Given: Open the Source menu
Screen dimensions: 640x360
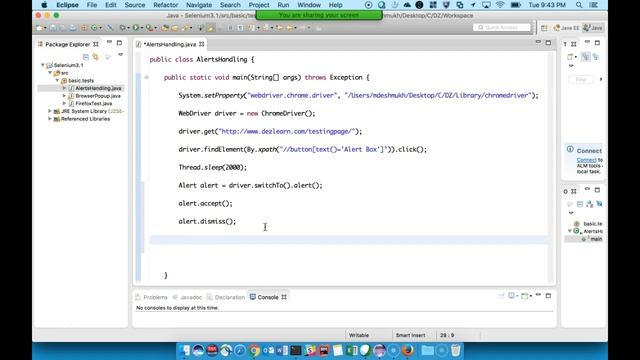Looking at the screenshot, I should pyautogui.click(x=135, y=5).
